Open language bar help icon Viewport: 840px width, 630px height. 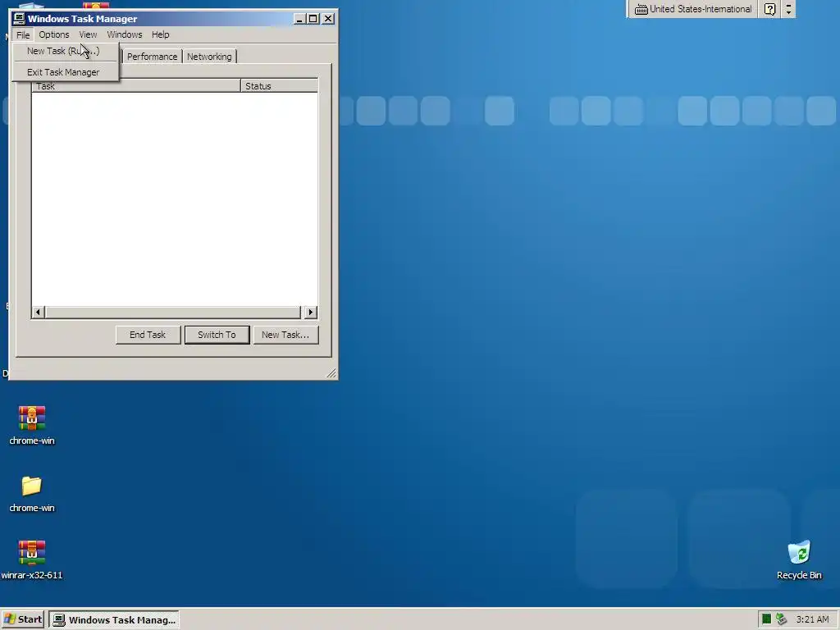coord(769,9)
